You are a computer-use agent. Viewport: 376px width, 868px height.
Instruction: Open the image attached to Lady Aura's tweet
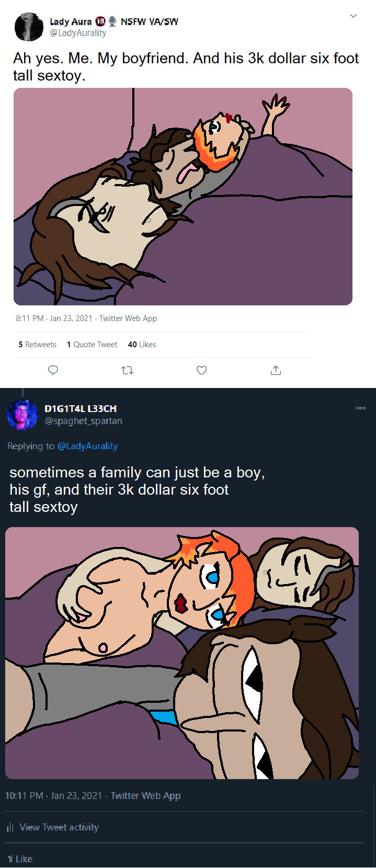(x=183, y=196)
